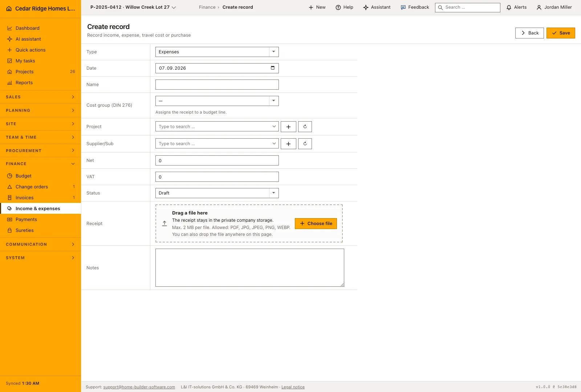Expand the PLANNING sidebar section
This screenshot has width=581, height=392.
[x=40, y=110]
